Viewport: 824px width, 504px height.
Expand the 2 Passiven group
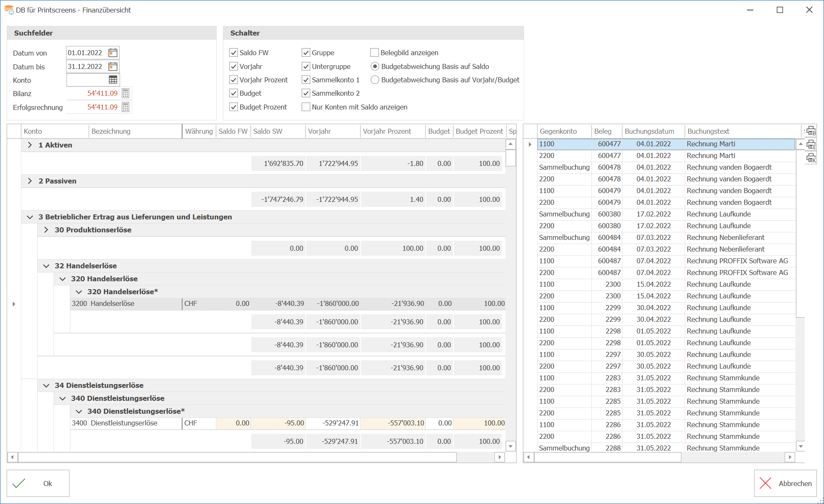coord(30,181)
